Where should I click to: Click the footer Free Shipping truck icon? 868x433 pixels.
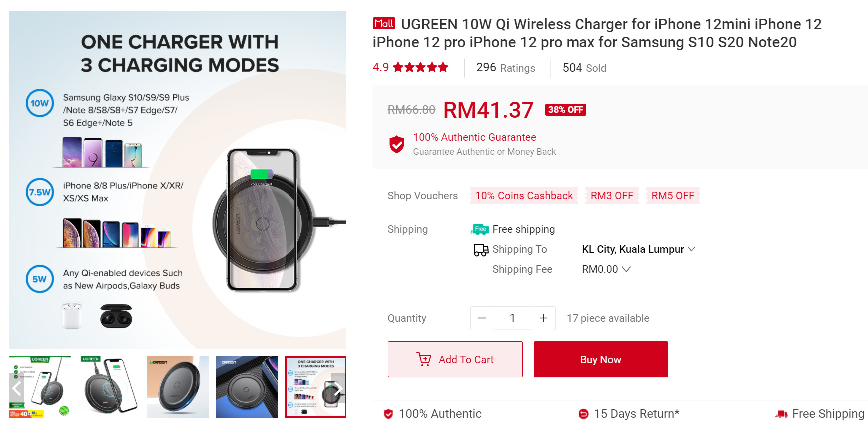click(781, 414)
